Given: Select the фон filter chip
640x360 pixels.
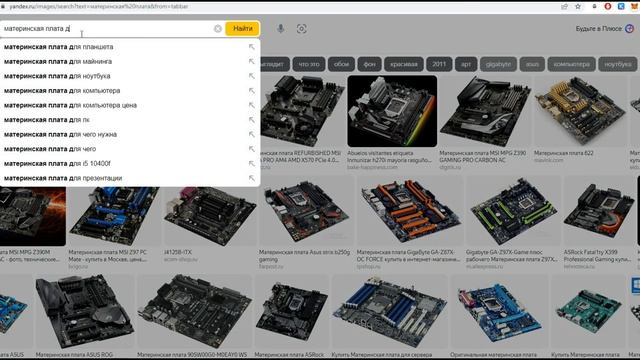Looking at the screenshot, I should pyautogui.click(x=369, y=64).
